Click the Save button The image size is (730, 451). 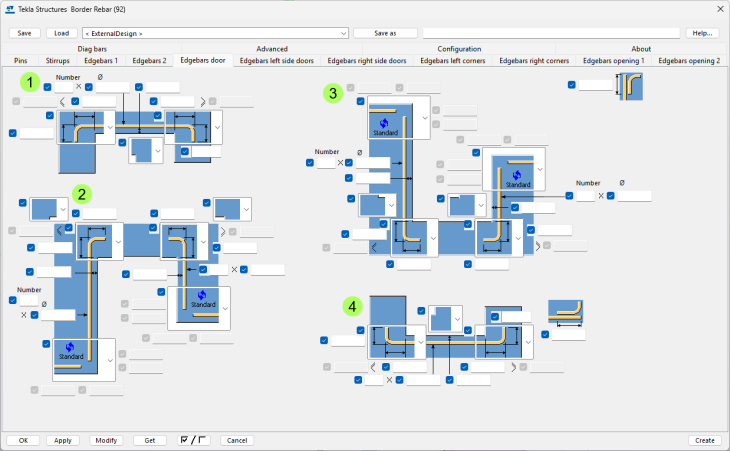point(25,33)
